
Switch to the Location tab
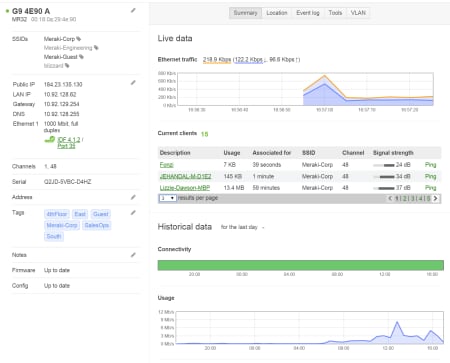point(277,13)
